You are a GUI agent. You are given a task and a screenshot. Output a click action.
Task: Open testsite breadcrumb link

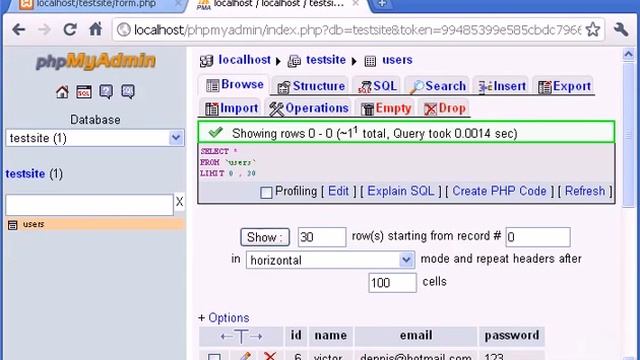click(x=326, y=60)
